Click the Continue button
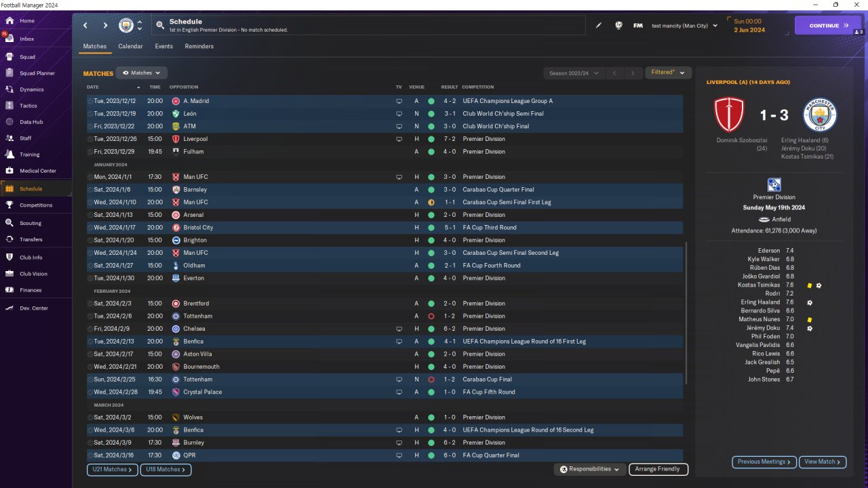This screenshot has width=868, height=488. (828, 26)
